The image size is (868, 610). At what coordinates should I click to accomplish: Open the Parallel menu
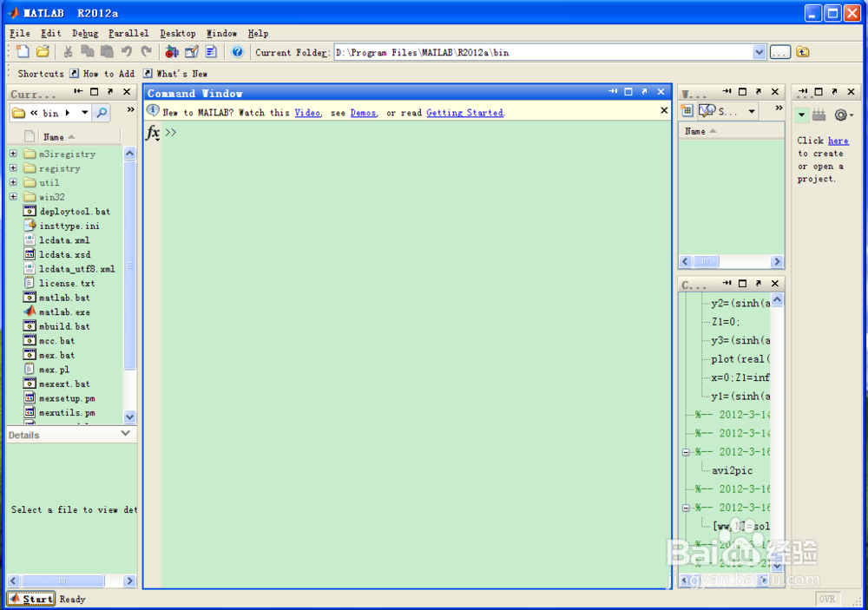pos(128,33)
